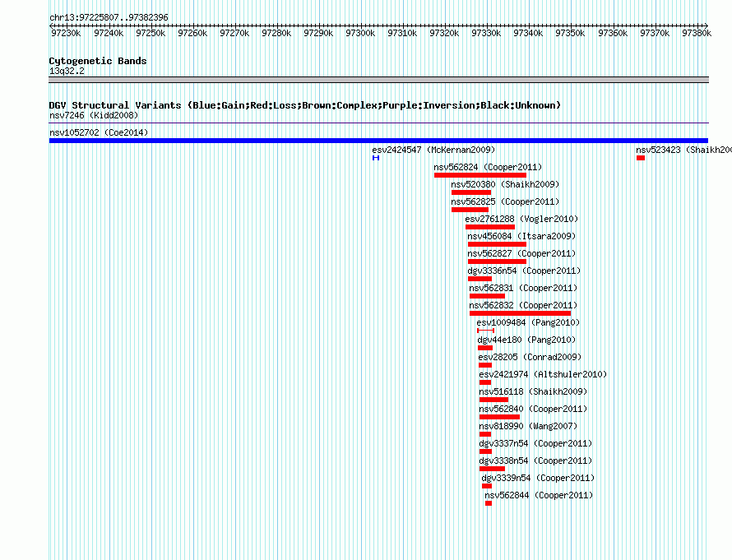This screenshot has height=560, width=732.
Task: Click the esv2424547 (McKernan2009) label
Action: [x=433, y=150]
